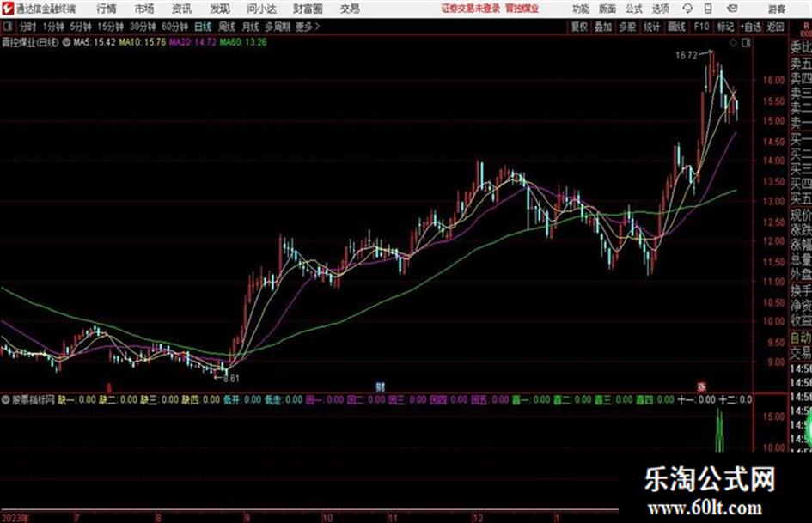Image resolution: width=812 pixels, height=523 pixels.
Task: Click the 8.61 low price label
Action: pyautogui.click(x=231, y=379)
